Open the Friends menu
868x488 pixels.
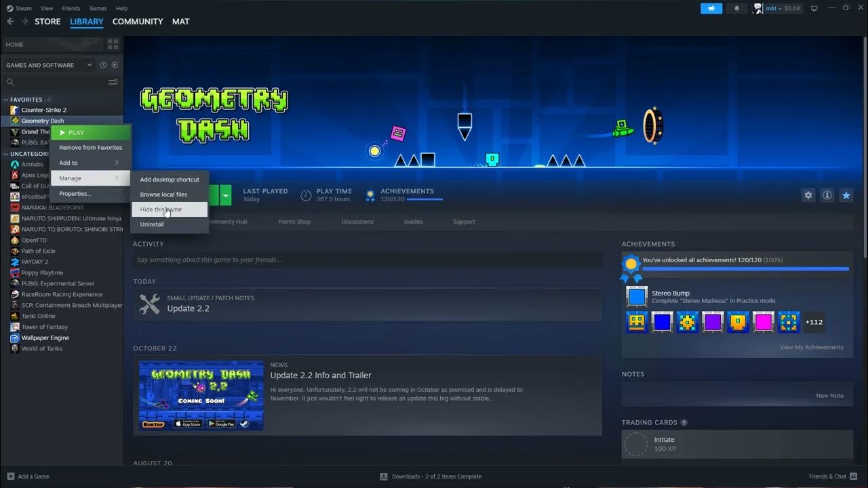click(71, 8)
